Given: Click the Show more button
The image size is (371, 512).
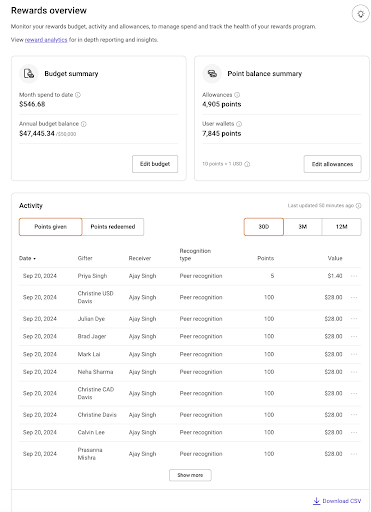Looking at the screenshot, I should point(190,475).
